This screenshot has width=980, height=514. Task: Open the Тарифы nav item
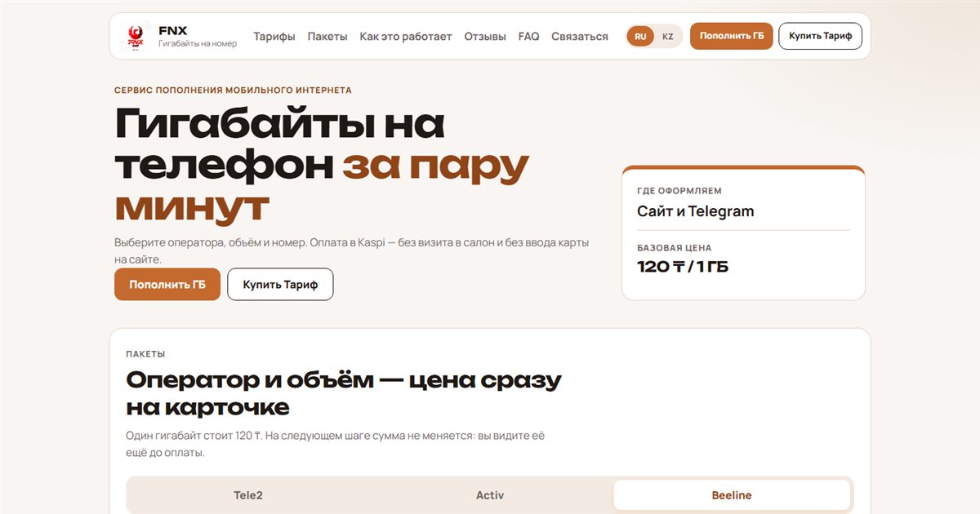(x=274, y=37)
